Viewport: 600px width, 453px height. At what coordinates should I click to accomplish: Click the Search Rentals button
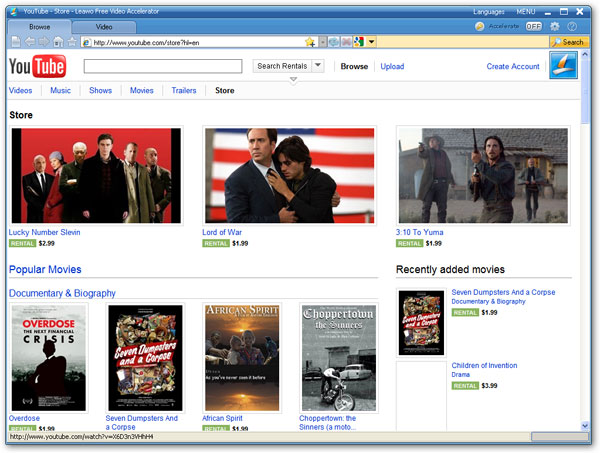(x=282, y=66)
